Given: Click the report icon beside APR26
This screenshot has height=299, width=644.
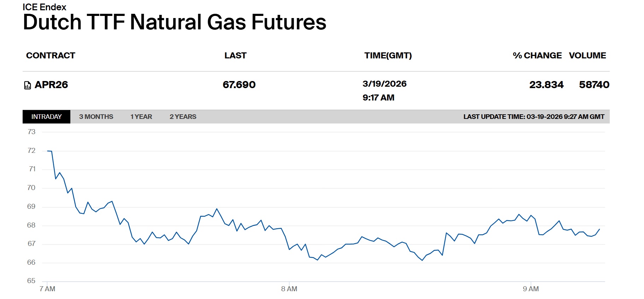Looking at the screenshot, I should (x=28, y=85).
